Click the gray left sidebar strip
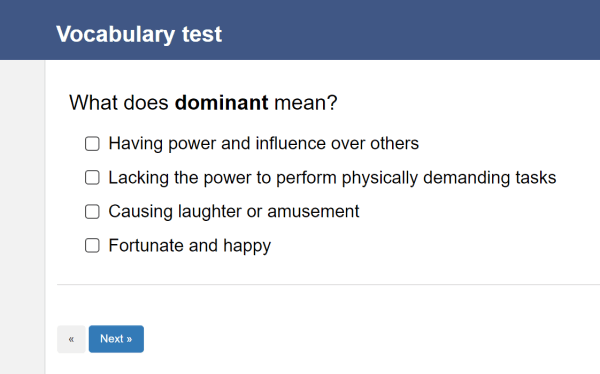600x374 pixels. pyautogui.click(x=22, y=217)
